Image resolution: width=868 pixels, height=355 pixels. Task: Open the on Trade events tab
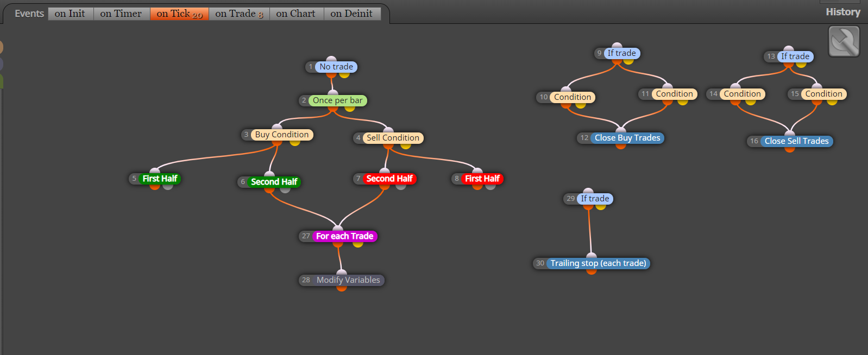(239, 14)
